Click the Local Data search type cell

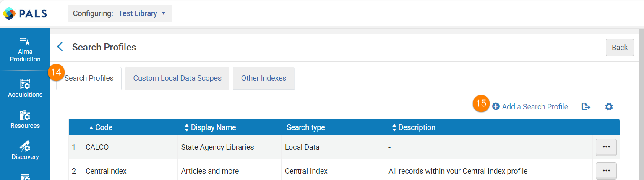tap(333, 147)
